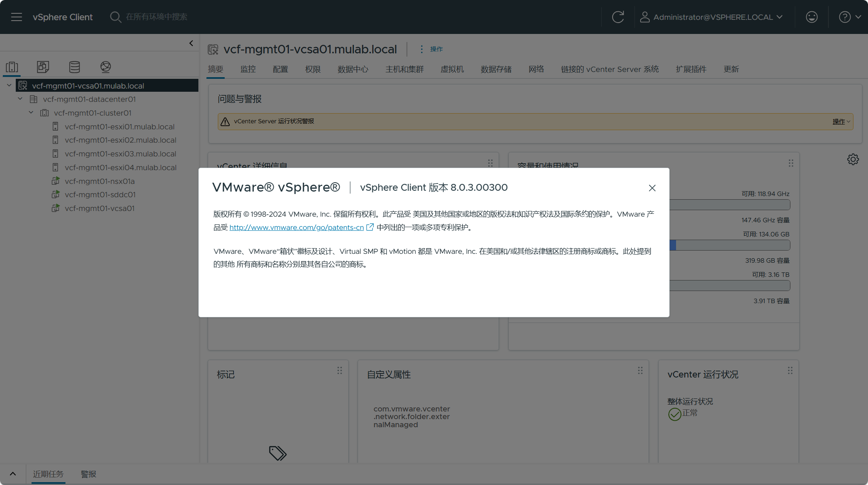
Task: Switch to the 摘要 tab
Action: (x=215, y=69)
